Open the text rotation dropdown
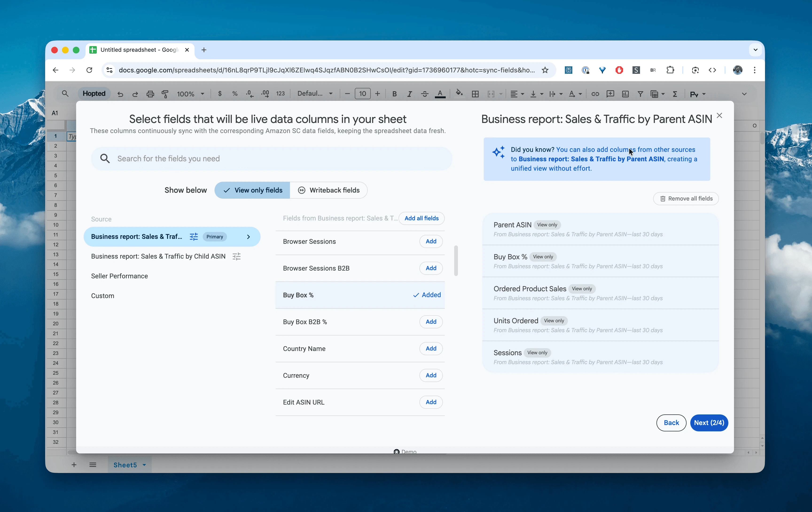Viewport: 812px width, 512px height. 575,94
